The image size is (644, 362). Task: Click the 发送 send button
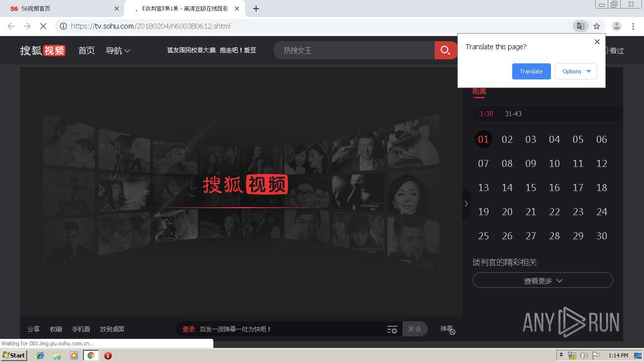tap(415, 329)
